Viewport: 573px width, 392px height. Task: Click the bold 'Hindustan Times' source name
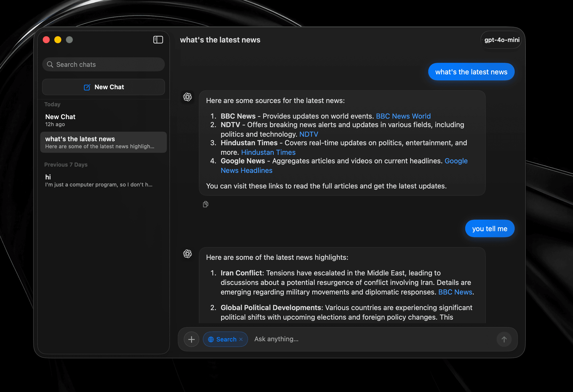pos(249,143)
